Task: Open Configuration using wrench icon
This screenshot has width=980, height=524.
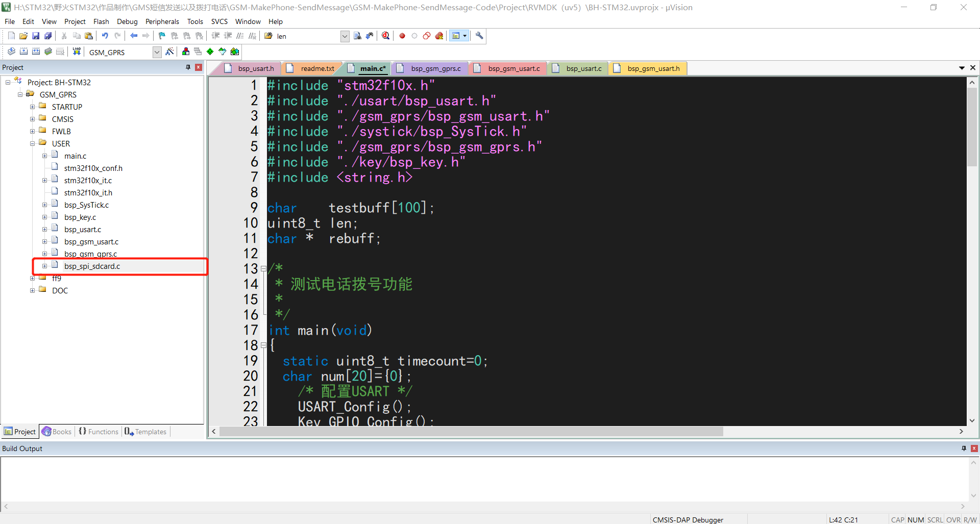Action: pos(479,36)
